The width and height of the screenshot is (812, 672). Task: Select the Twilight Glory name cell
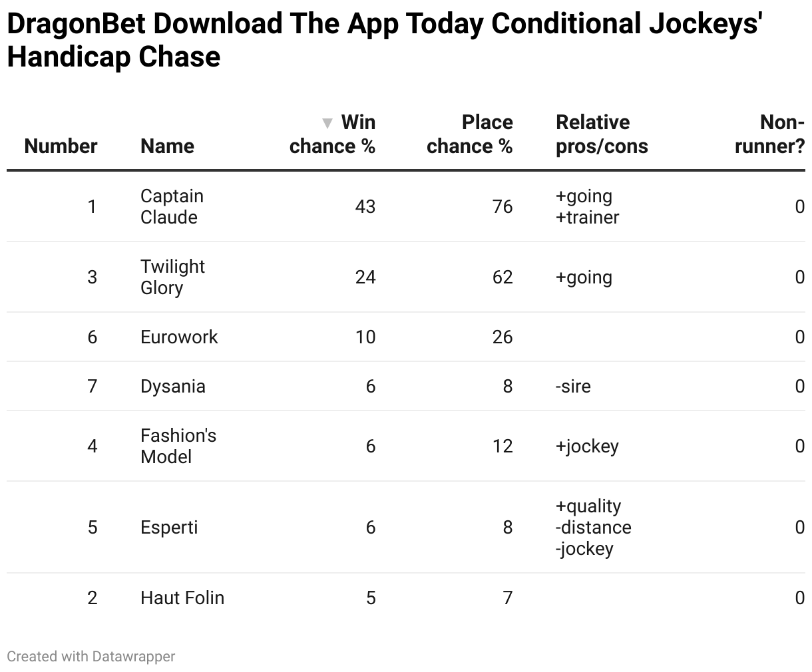[172, 277]
